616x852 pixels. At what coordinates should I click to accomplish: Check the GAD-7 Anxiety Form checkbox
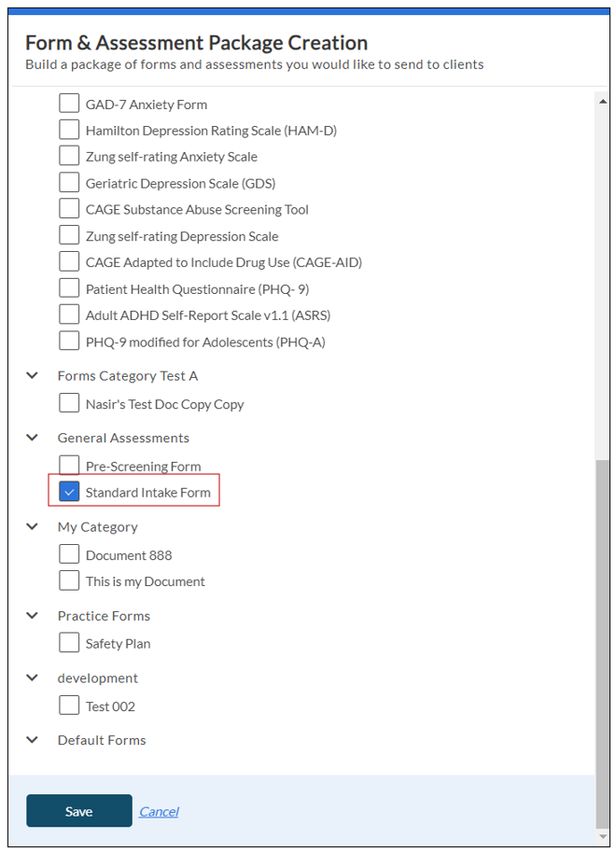point(69,104)
